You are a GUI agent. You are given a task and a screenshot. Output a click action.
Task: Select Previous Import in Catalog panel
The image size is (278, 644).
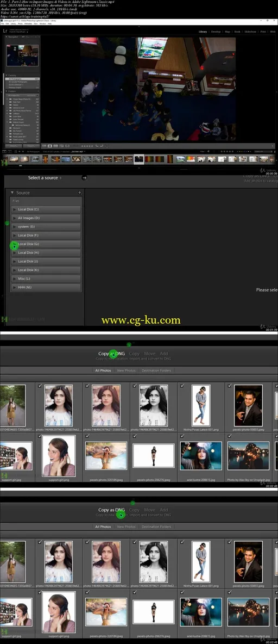(x=23, y=88)
